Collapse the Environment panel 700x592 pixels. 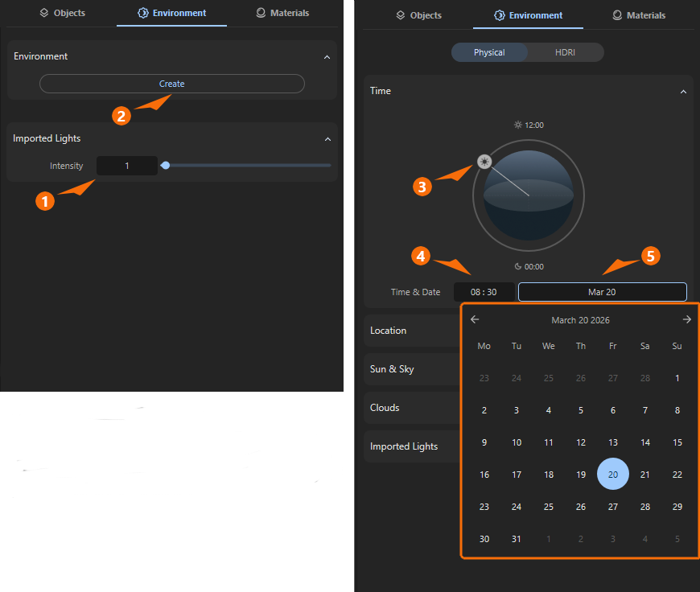[x=327, y=56]
